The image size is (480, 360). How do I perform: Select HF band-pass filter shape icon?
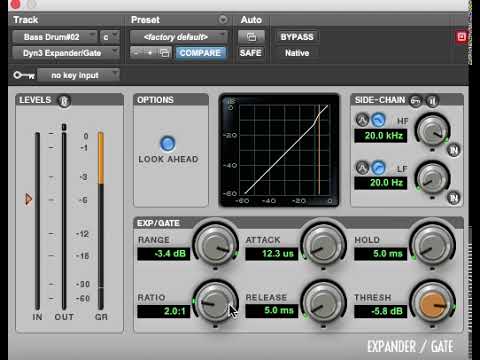pos(362,120)
